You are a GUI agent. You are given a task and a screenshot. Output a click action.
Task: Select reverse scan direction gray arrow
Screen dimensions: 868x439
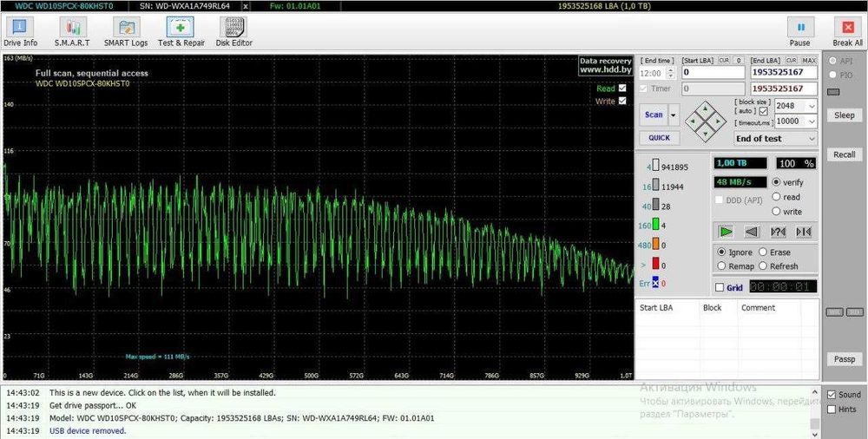pyautogui.click(x=751, y=232)
